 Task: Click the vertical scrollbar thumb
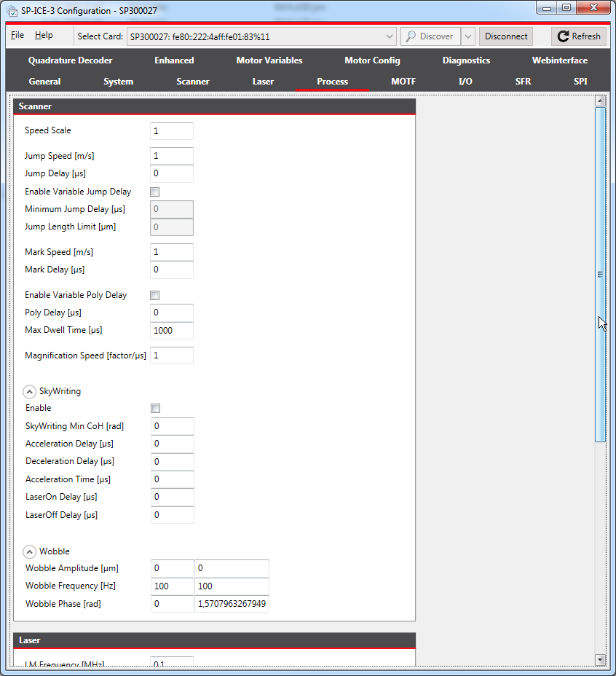[600, 275]
